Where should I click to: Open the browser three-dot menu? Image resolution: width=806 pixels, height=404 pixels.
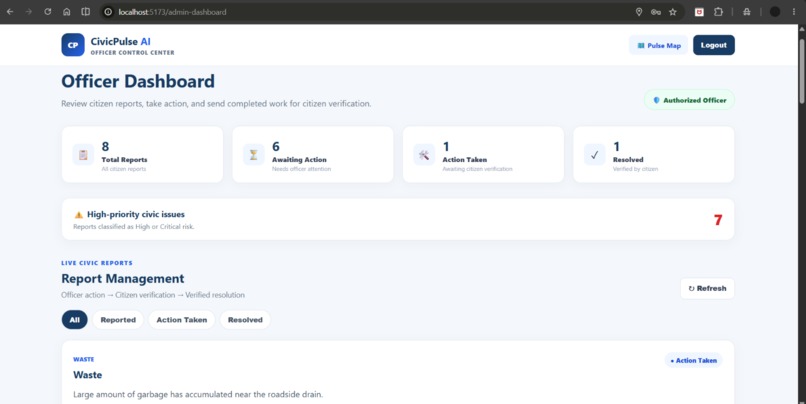pos(794,12)
